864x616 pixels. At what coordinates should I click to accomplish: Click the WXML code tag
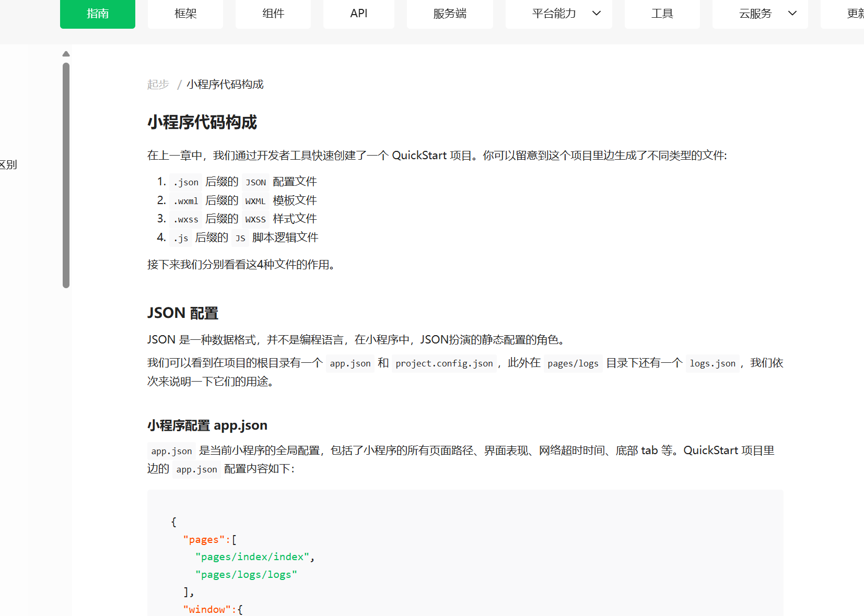(x=255, y=201)
